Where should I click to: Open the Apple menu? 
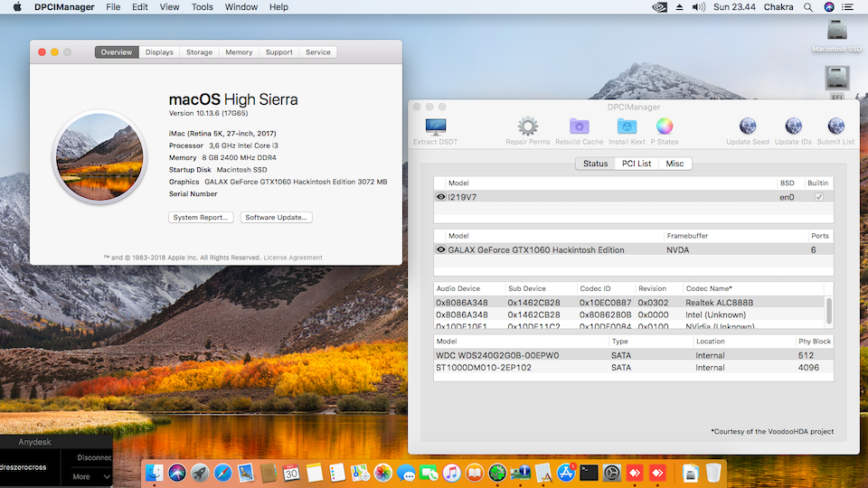click(x=17, y=7)
